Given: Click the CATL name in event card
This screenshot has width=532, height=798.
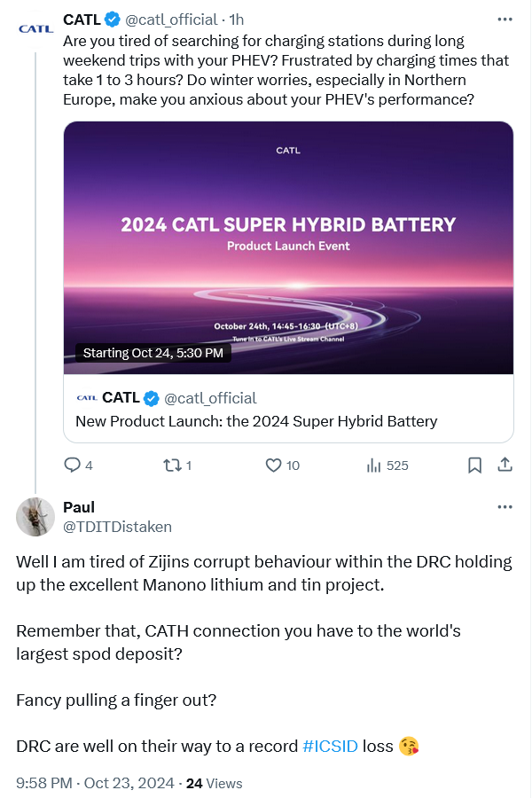Looking at the screenshot, I should coord(121,397).
